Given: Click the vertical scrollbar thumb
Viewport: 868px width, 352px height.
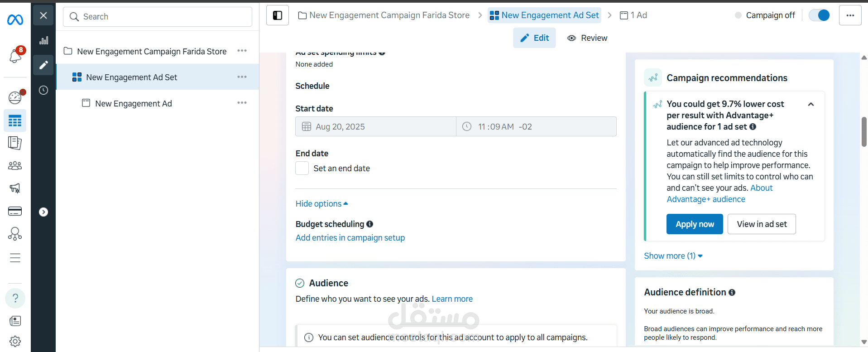Looking at the screenshot, I should point(864,132).
